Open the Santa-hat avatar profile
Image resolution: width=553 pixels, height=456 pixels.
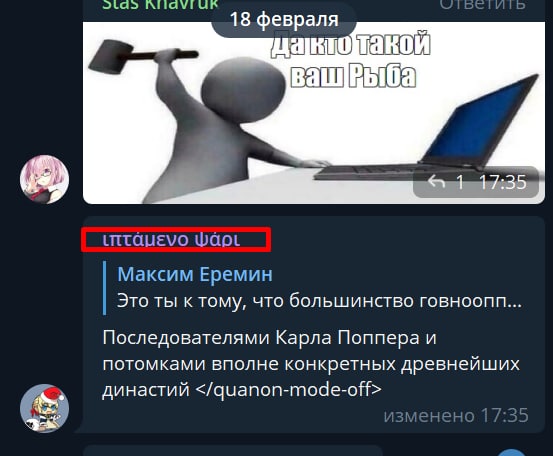(44, 408)
